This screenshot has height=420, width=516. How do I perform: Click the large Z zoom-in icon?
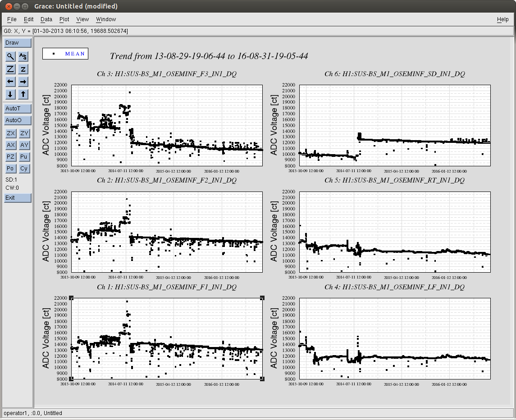(10, 69)
